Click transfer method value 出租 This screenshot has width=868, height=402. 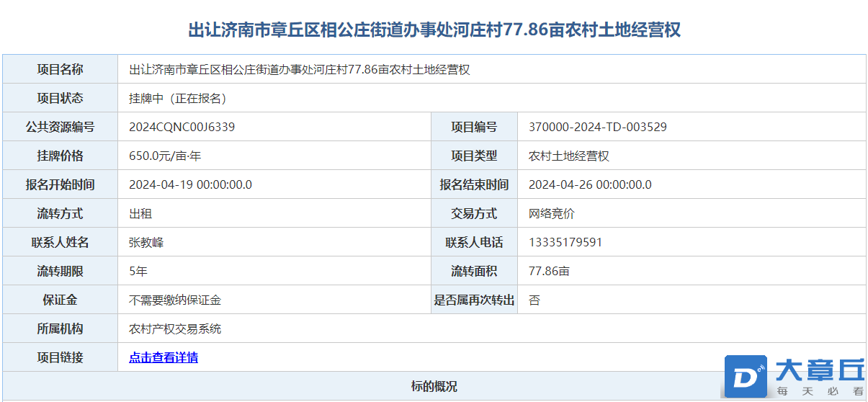point(140,213)
